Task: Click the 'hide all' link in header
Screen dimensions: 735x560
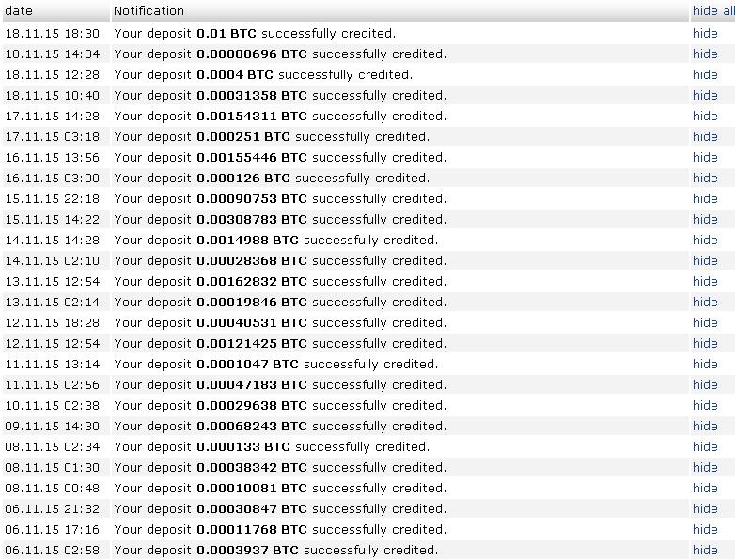Action: pos(712,11)
